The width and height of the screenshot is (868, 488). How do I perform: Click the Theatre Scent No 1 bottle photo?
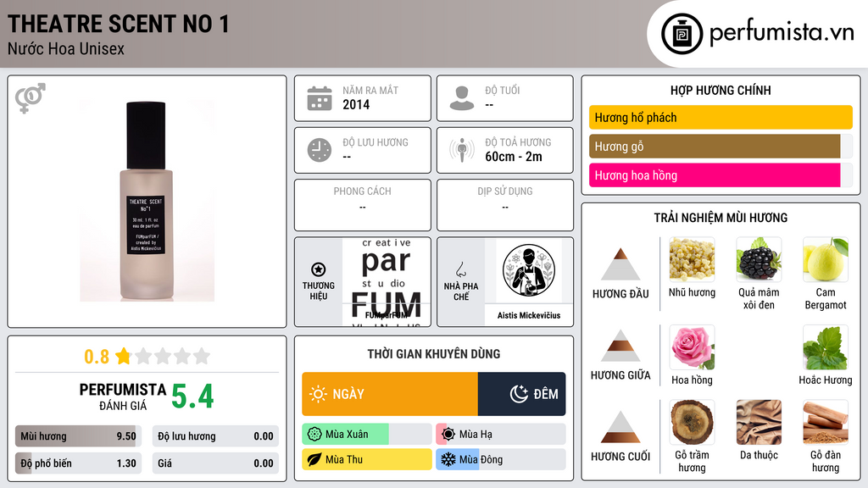[x=147, y=201]
